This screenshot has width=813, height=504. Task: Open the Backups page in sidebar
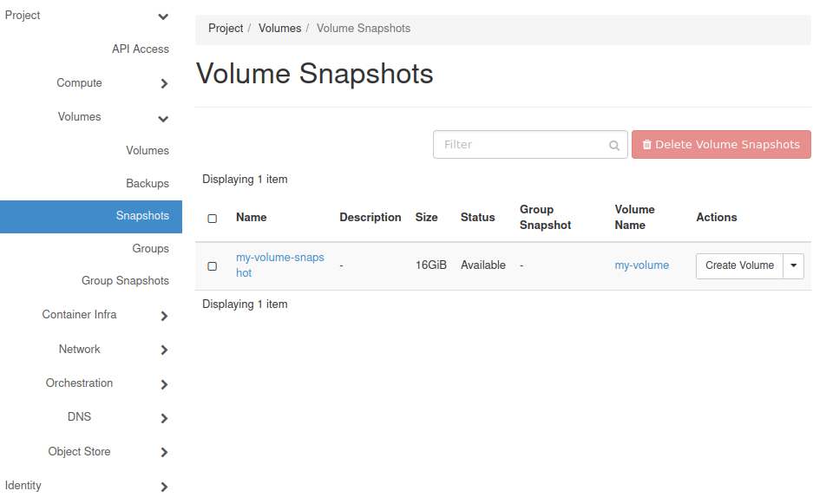(147, 184)
